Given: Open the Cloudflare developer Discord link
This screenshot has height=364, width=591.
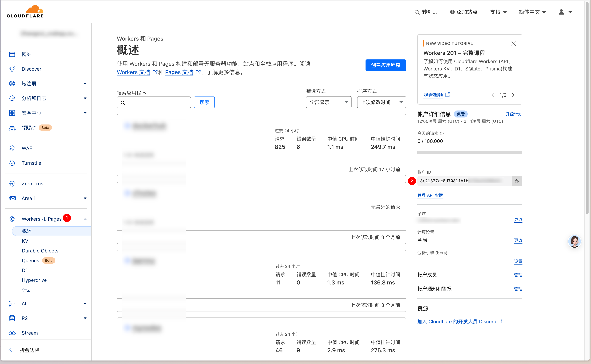Looking at the screenshot, I should pyautogui.click(x=457, y=322).
